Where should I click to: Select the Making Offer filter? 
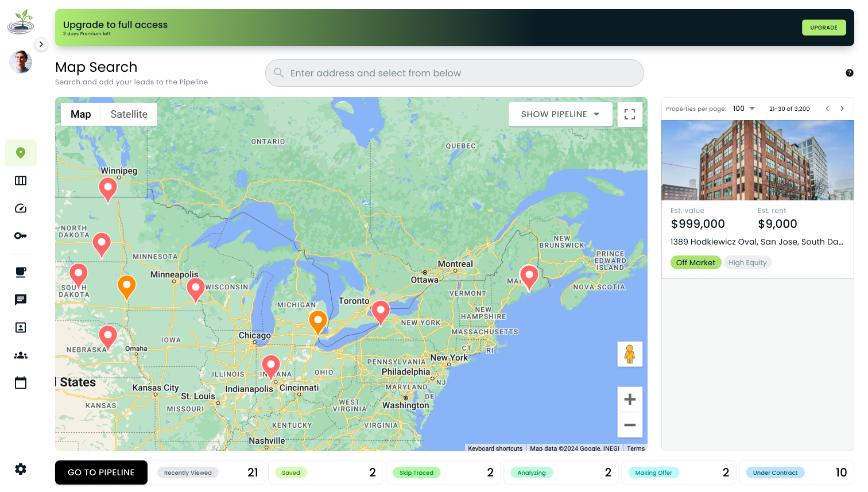[680, 472]
